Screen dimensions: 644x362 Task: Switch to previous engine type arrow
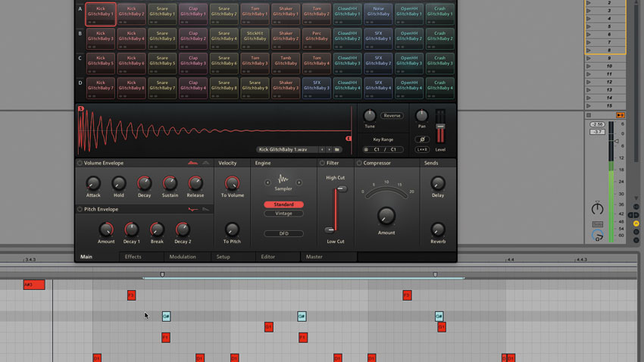(x=267, y=183)
